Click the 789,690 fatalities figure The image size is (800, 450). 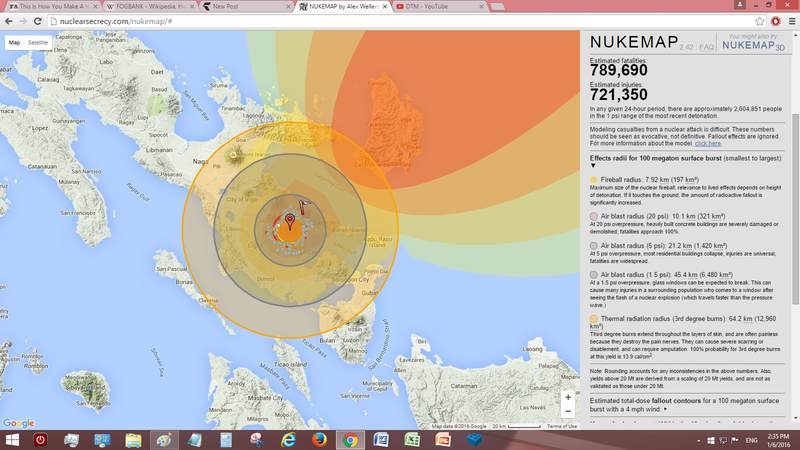(x=618, y=70)
